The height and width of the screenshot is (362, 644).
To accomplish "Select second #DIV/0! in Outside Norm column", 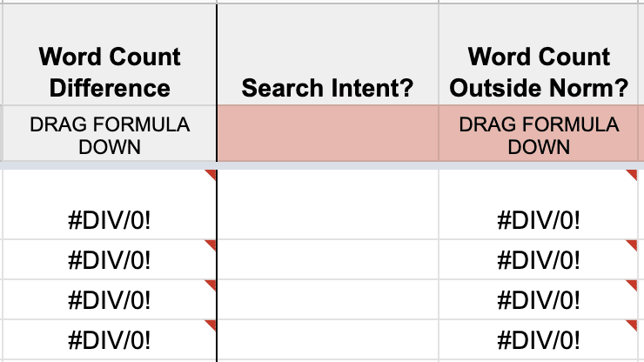I will click(x=539, y=260).
